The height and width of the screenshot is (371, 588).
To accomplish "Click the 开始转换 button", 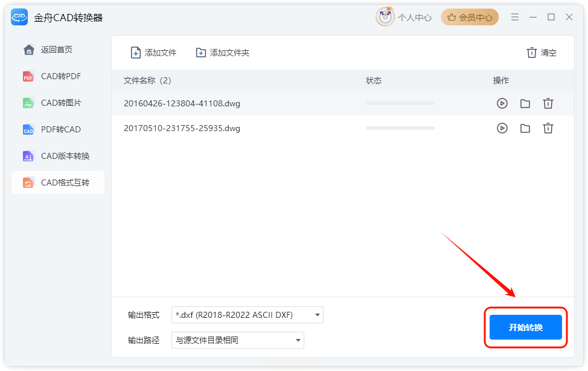I will [x=526, y=327].
